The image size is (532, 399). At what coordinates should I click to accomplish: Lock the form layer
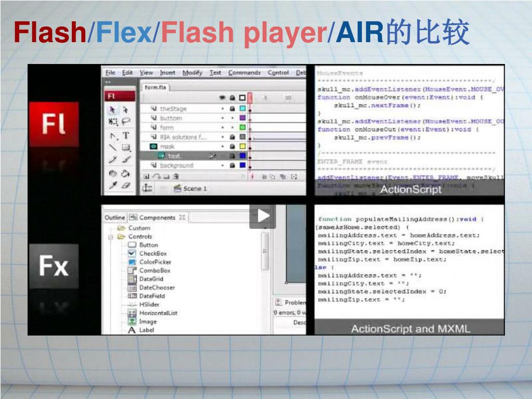coord(232,127)
